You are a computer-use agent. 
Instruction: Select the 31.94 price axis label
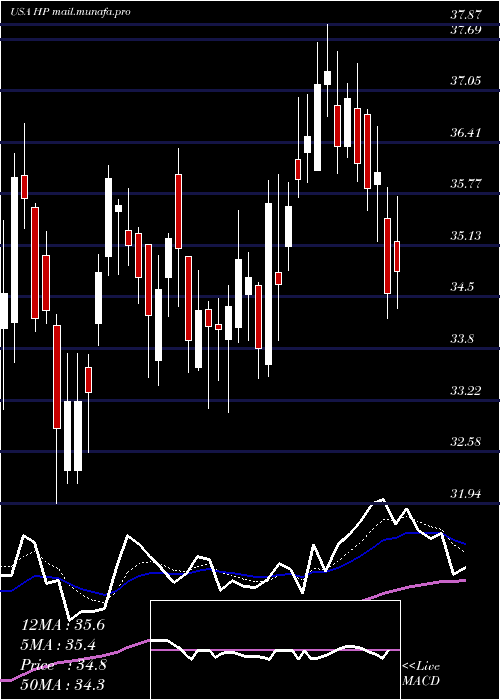point(466,494)
